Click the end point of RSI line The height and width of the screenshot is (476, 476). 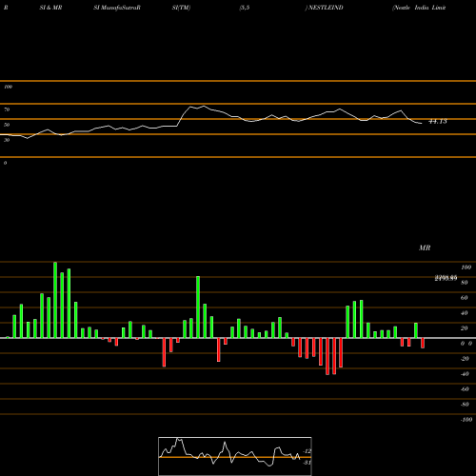coord(422,123)
